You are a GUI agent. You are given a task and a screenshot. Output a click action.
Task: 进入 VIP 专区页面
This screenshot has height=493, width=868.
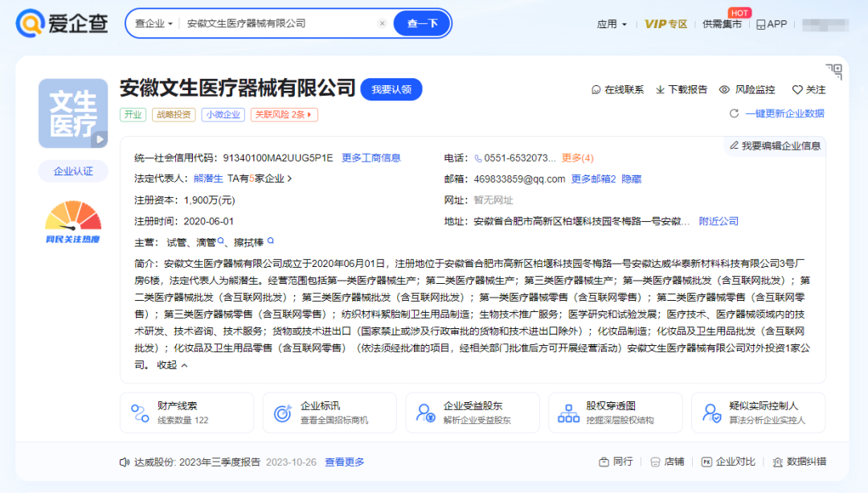666,23
